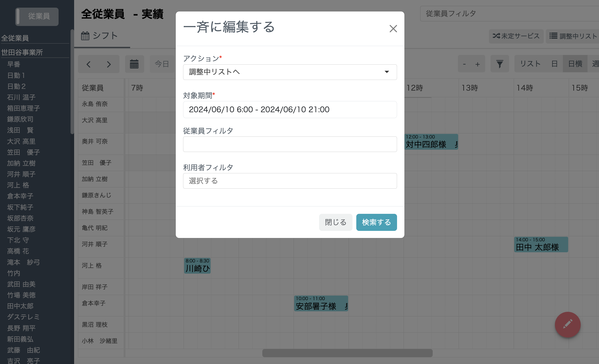Toggle the 従業員 sidebar switch

36,16
